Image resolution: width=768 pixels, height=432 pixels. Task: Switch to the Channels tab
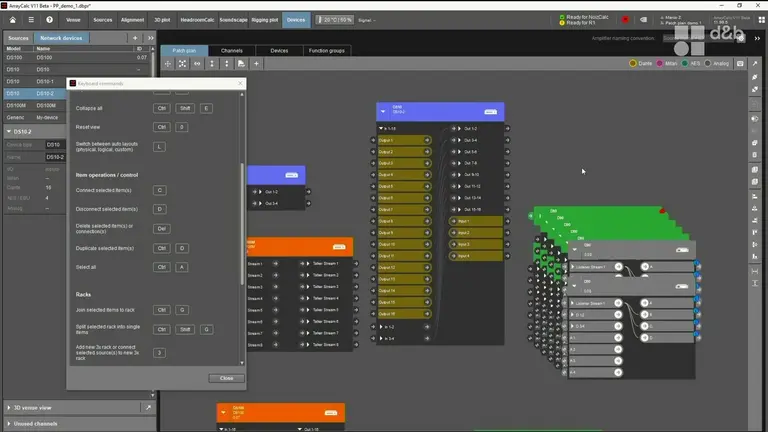[232, 50]
